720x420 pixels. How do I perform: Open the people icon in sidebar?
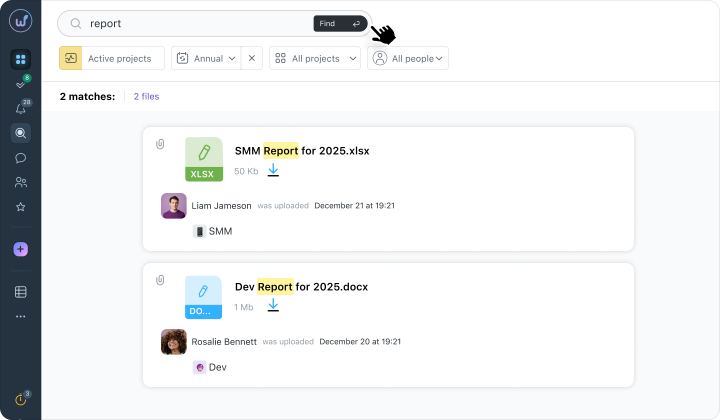point(21,183)
